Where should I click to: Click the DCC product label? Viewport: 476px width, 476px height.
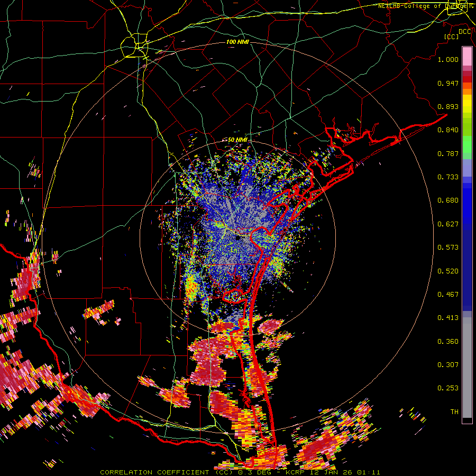[x=465, y=32]
